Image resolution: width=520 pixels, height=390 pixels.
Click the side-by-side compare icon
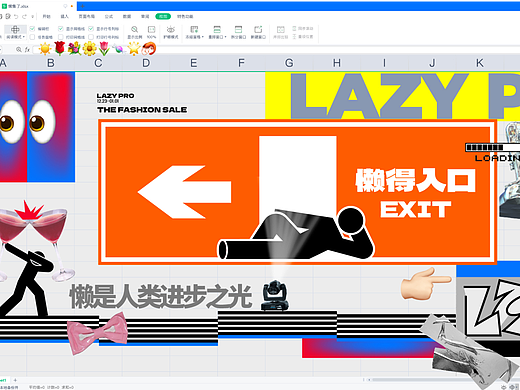click(281, 29)
